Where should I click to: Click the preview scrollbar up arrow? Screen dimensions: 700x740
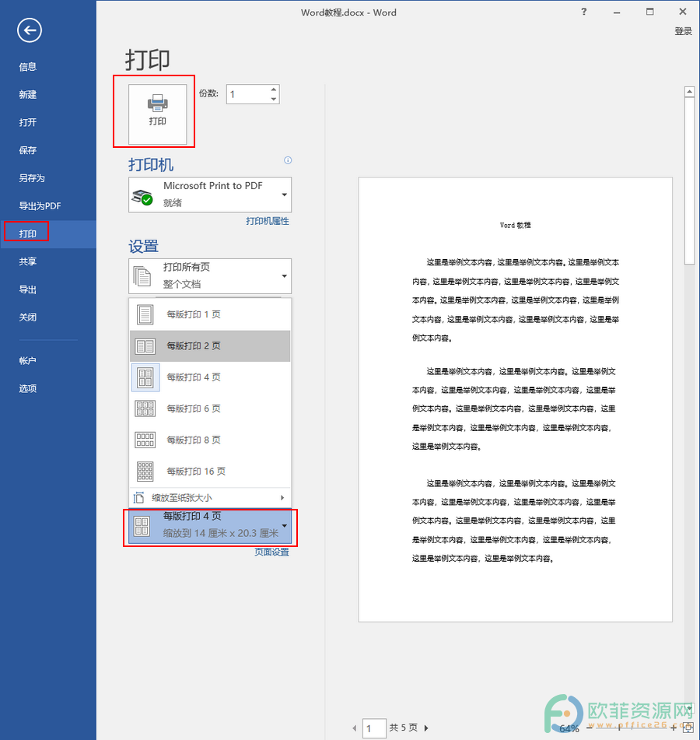click(690, 92)
